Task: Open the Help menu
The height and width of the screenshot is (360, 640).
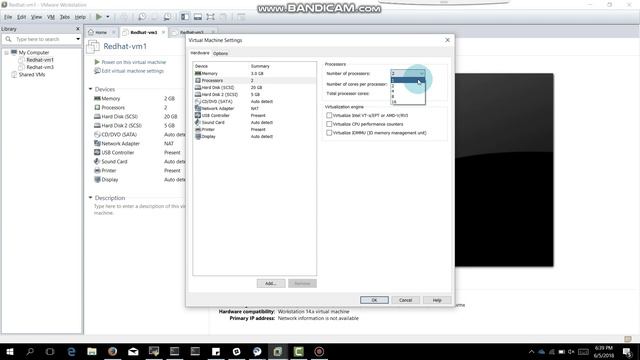Action: (x=80, y=17)
